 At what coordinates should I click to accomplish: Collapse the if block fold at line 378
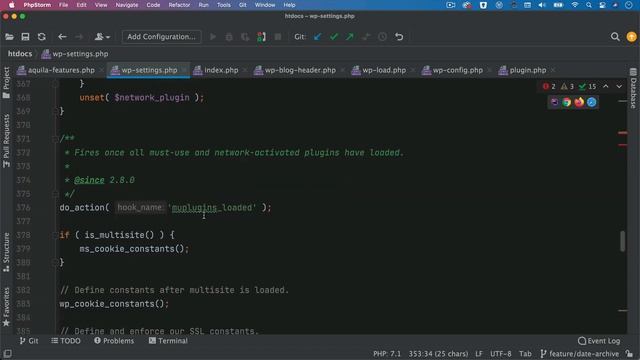[x=55, y=235]
